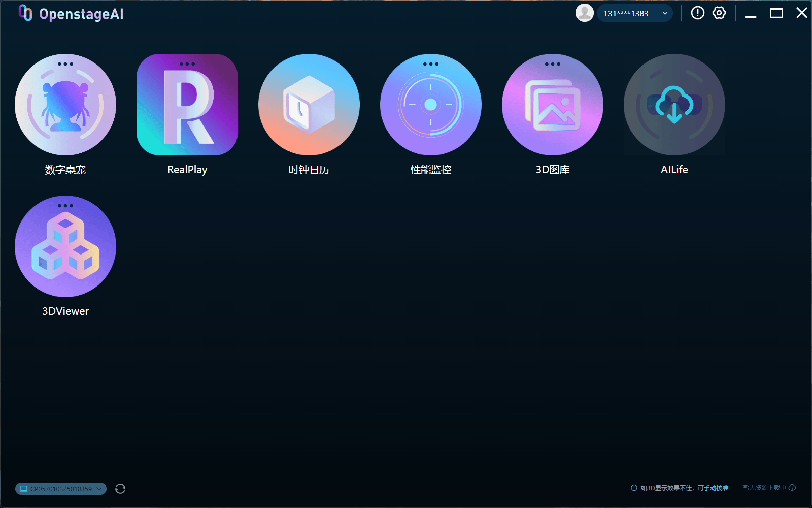Open three-dot menu above 3DViewer
Image resolution: width=812 pixels, height=508 pixels.
coord(65,206)
